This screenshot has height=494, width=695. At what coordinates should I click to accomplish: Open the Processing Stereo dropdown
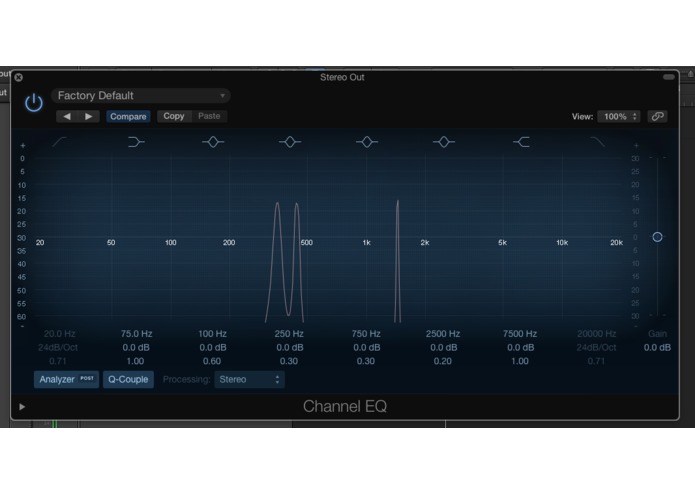[250, 380]
